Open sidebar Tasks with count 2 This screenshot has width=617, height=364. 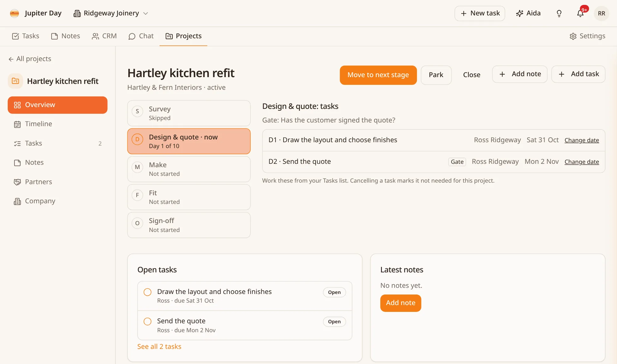pos(58,143)
